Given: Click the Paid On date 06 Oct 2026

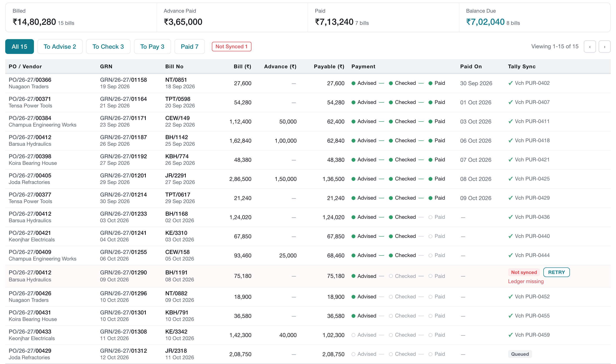Looking at the screenshot, I should (x=476, y=141).
